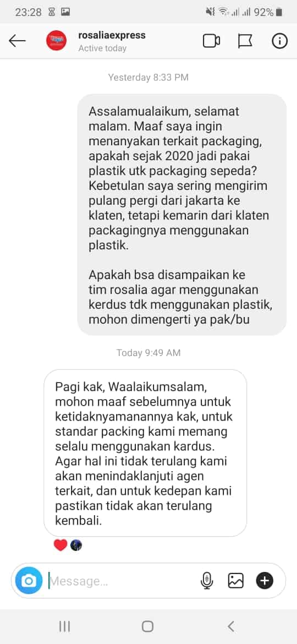Open Android recent apps button
The width and height of the screenshot is (297, 644).
[64, 626]
